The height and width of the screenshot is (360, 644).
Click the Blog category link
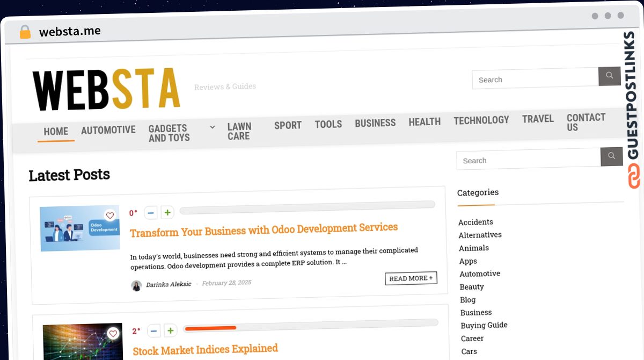point(468,300)
